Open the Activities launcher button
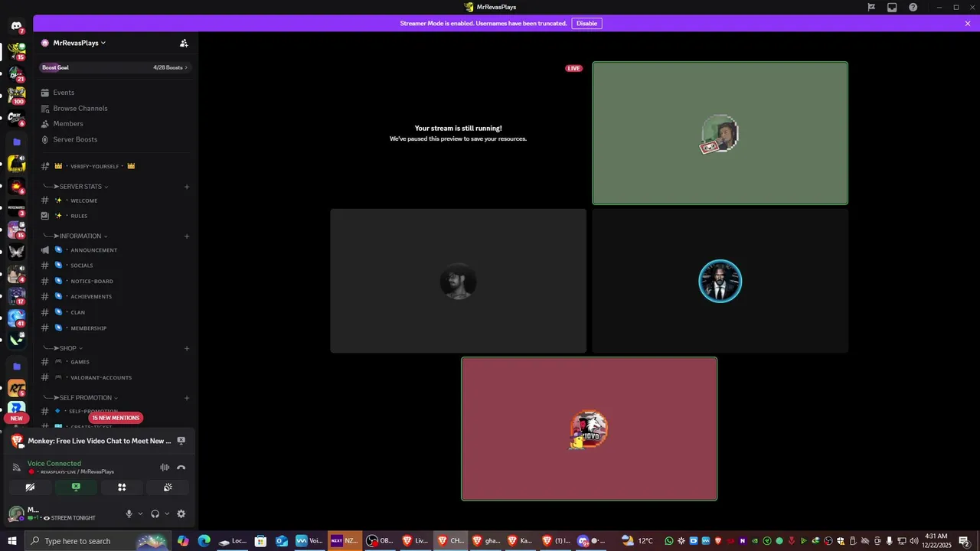 pos(122,487)
